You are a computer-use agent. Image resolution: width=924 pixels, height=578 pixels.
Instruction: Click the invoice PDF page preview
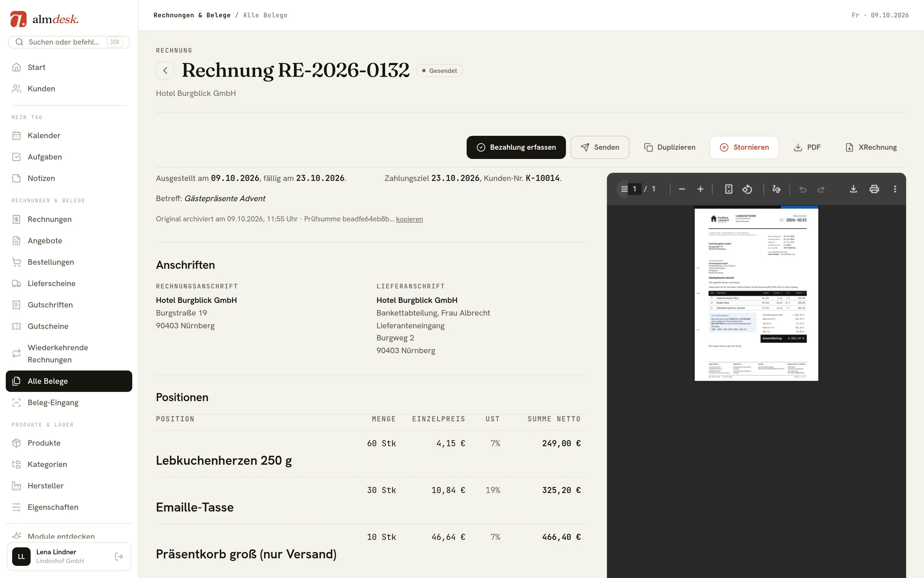coord(756,294)
